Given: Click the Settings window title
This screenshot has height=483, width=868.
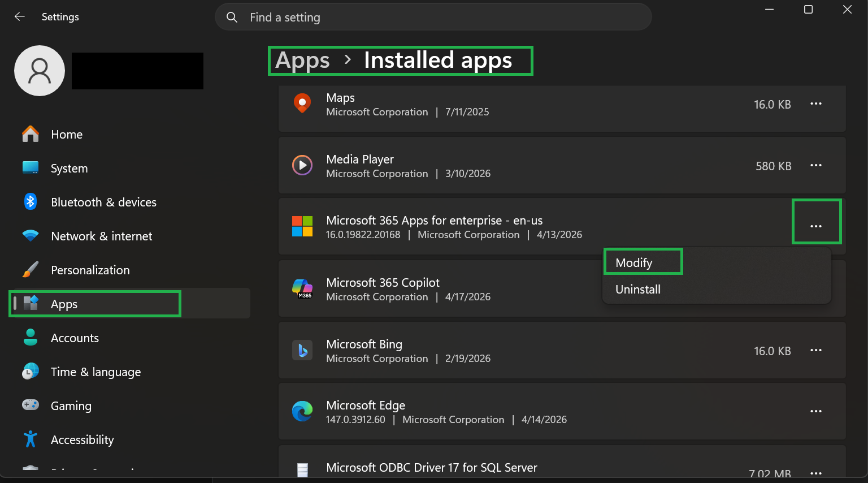Looking at the screenshot, I should [60, 17].
